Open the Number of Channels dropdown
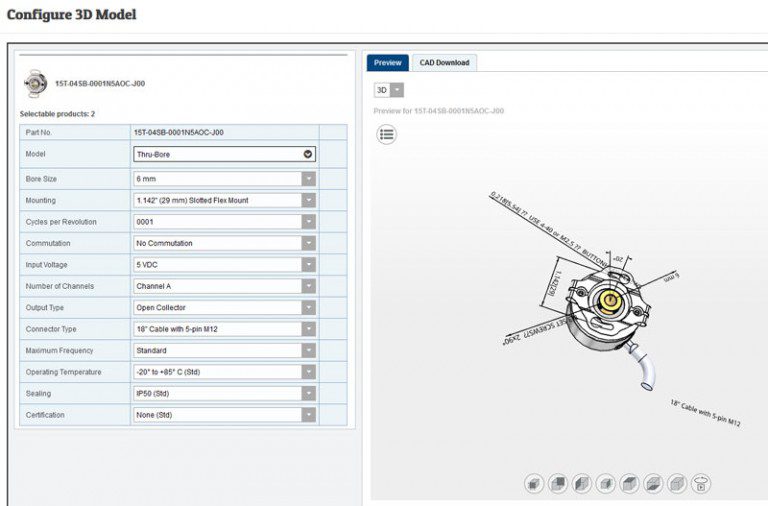Viewport: 768px width, 506px height. [x=224, y=286]
